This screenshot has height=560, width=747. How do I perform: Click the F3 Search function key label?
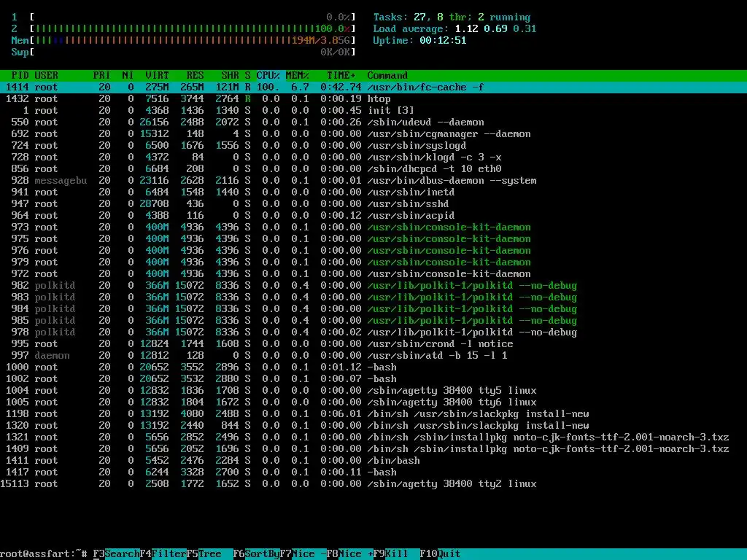(116, 554)
